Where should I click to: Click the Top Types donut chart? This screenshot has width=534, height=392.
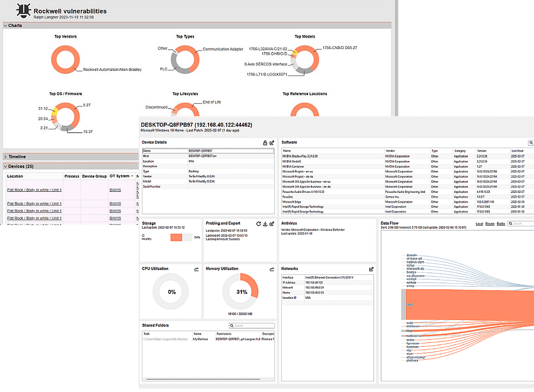tap(185, 59)
